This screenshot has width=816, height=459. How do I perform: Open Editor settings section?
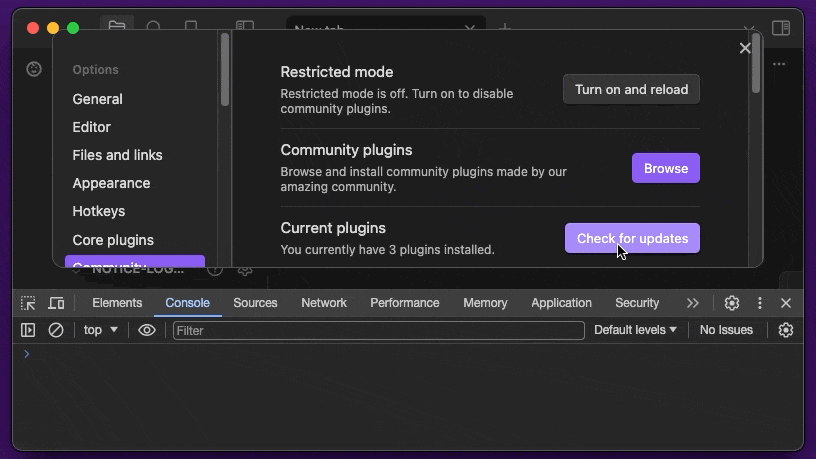click(92, 127)
